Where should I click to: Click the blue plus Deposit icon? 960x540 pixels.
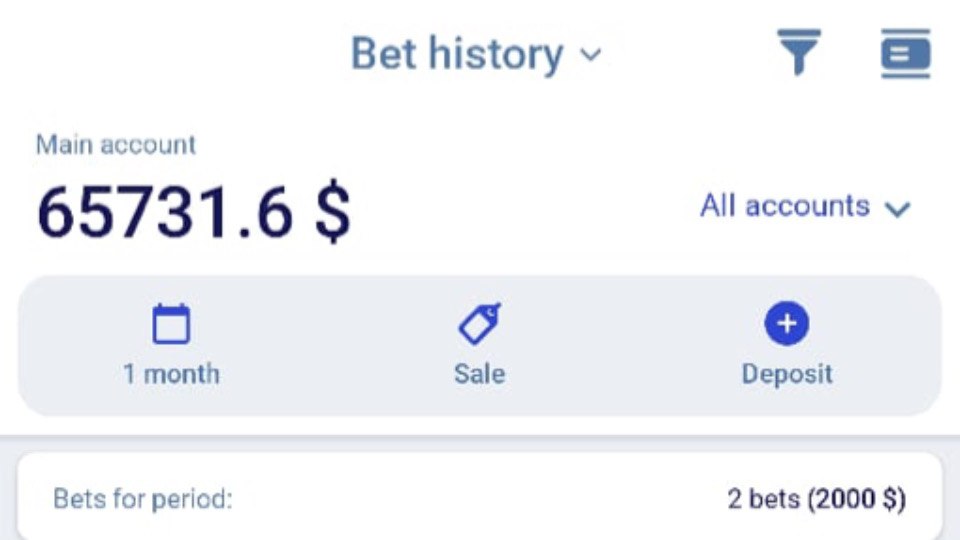coord(787,323)
